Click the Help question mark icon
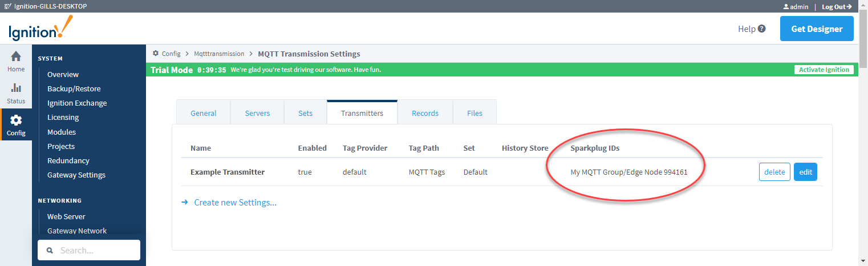 click(x=761, y=29)
